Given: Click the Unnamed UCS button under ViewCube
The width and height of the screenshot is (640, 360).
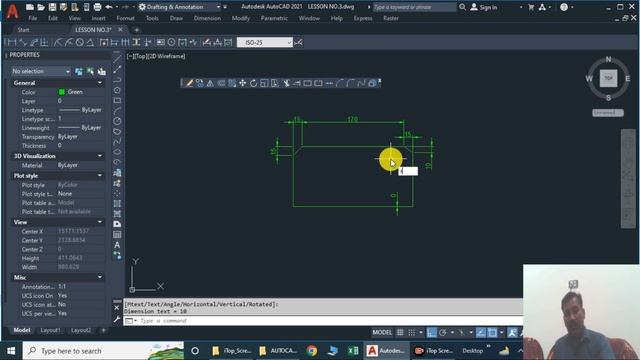Looking at the screenshot, I should (608, 113).
